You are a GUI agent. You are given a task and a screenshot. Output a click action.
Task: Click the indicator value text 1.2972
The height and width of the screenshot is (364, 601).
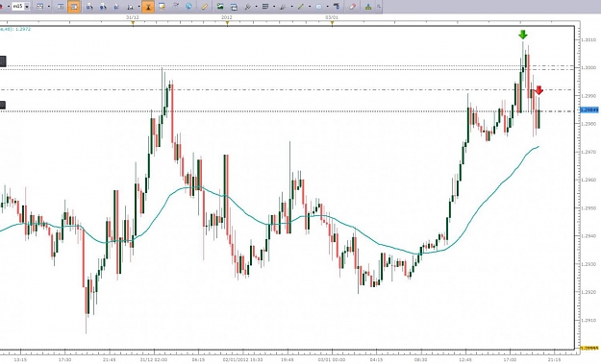tap(23, 29)
